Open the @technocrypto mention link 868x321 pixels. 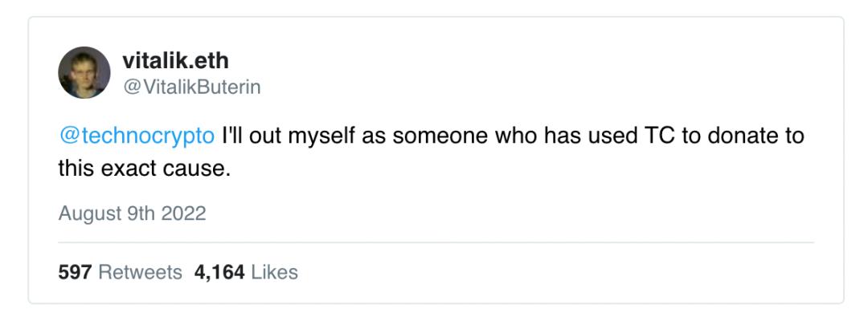[137, 136]
